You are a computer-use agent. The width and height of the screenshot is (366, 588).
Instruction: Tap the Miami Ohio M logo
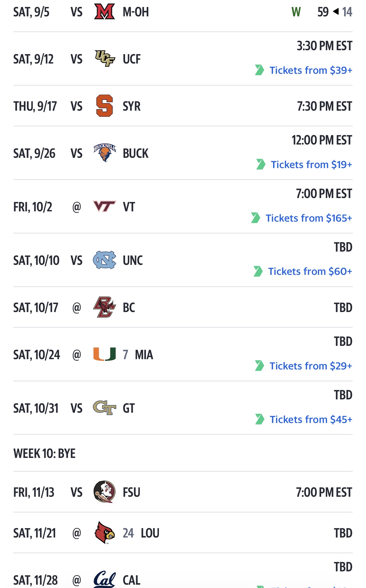coord(105,12)
